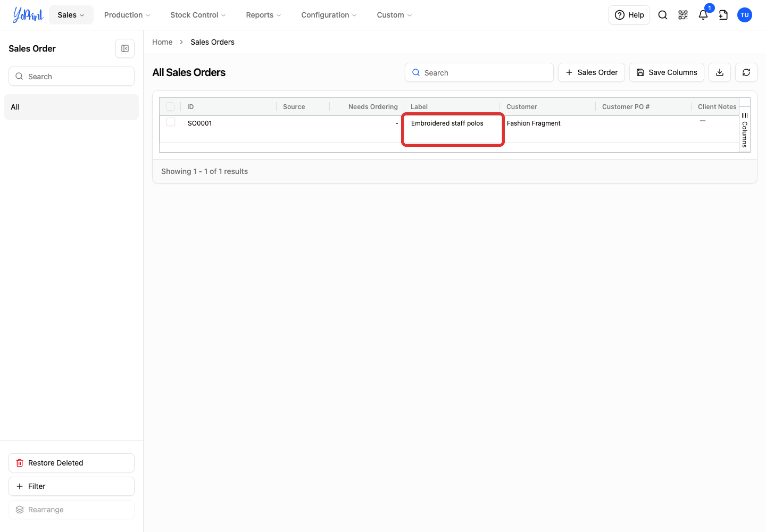Click the global search magnifier icon
The height and width of the screenshot is (532, 766).
point(663,15)
